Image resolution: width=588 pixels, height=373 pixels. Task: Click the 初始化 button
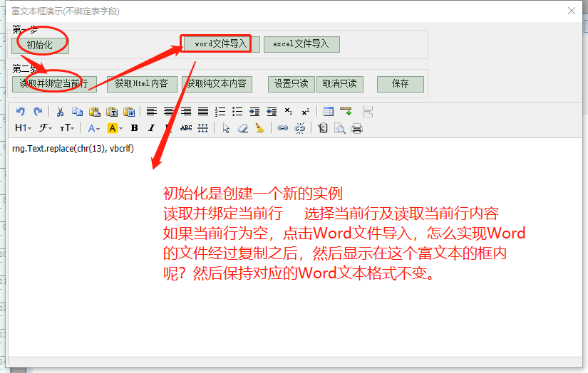coord(40,44)
